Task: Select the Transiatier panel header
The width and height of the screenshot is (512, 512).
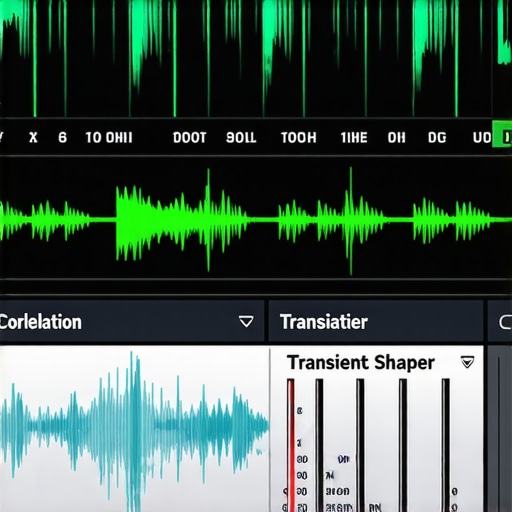Action: 376,322
